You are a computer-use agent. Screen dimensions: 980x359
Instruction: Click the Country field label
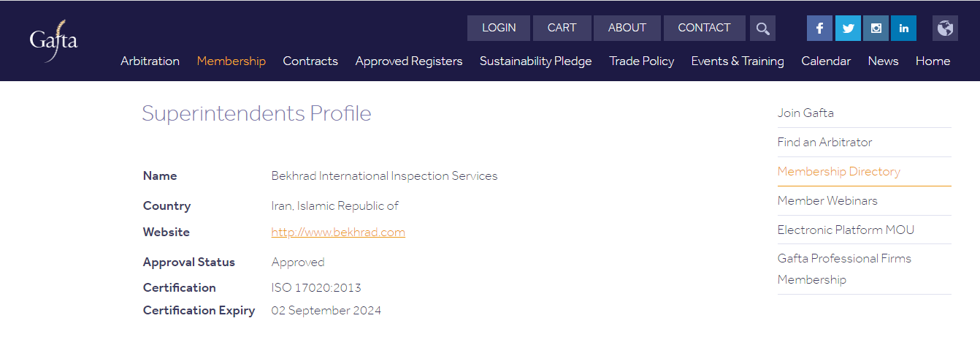[166, 206]
